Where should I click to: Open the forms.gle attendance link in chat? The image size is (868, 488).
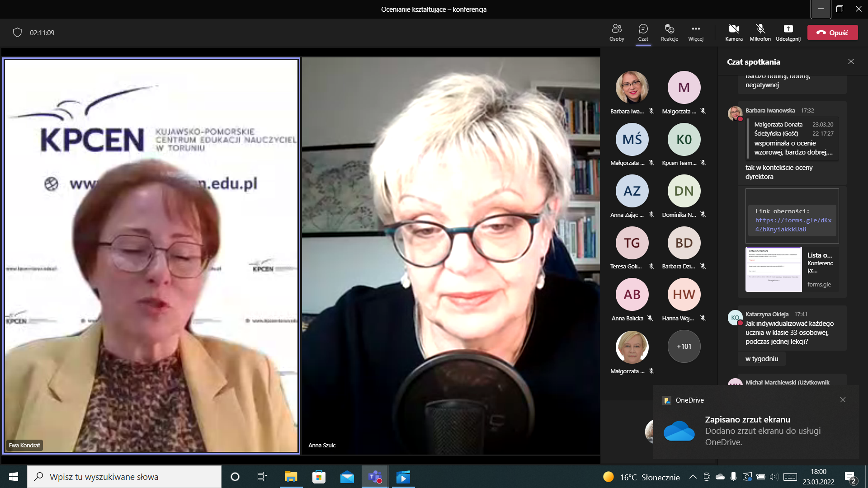(793, 225)
